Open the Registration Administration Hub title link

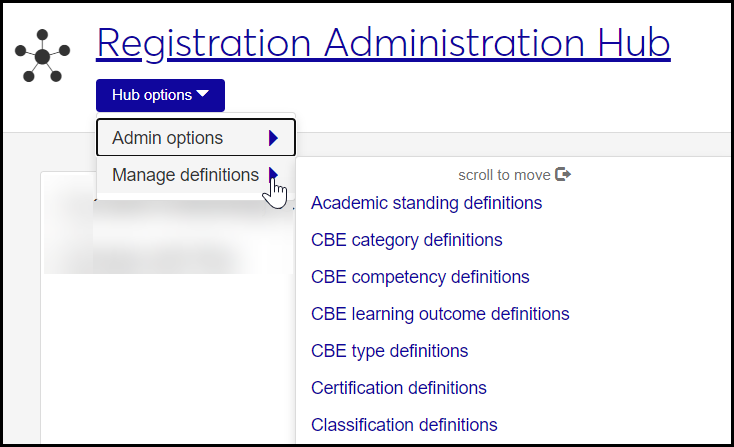click(x=382, y=43)
